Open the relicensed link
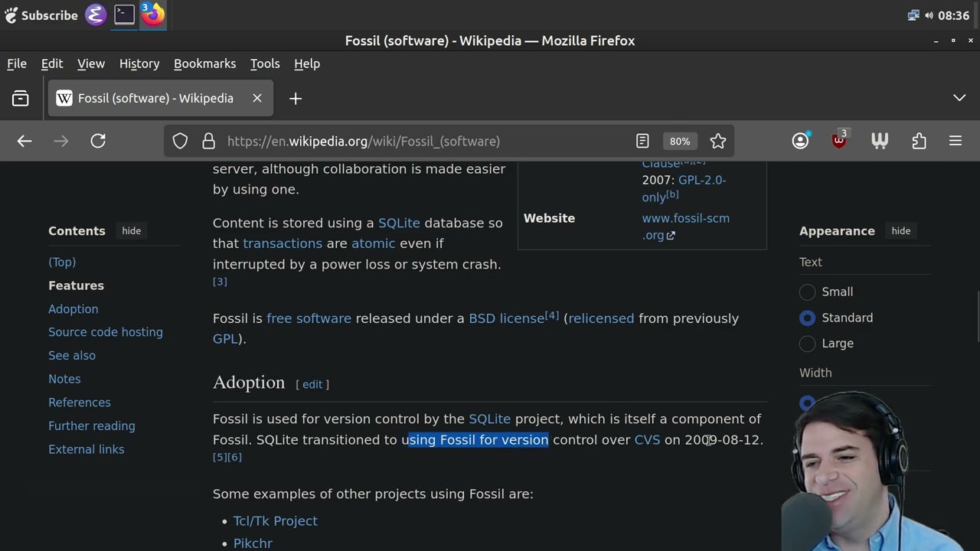Screen dimensions: 980x551 click(601, 318)
